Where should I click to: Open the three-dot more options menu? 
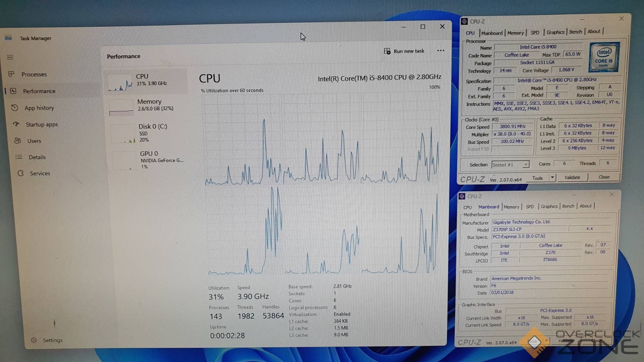pos(441,51)
